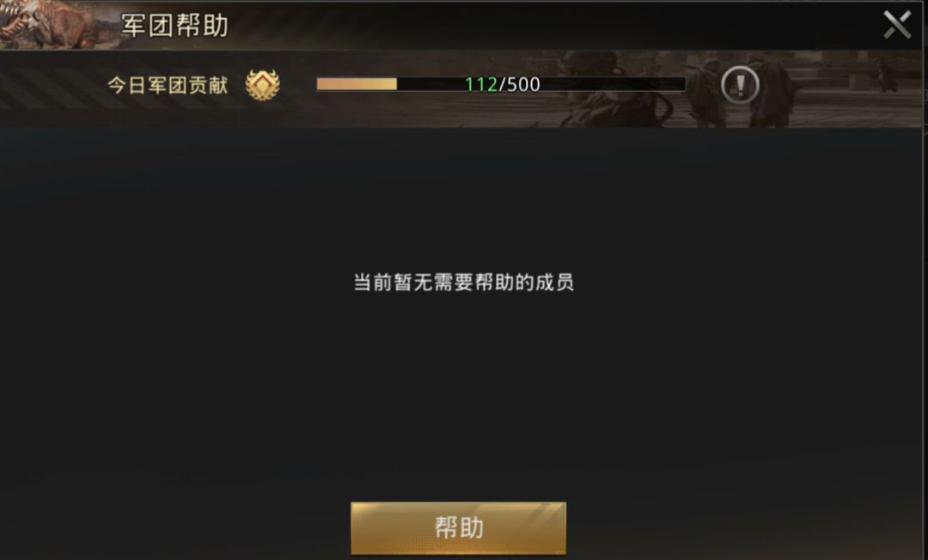
Task: Close the 军团帮助 panel with the X
Action: point(896,25)
